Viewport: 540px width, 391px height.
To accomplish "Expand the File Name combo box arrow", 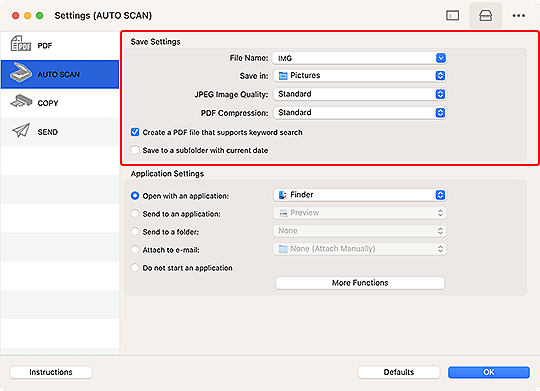I will pyautogui.click(x=440, y=58).
